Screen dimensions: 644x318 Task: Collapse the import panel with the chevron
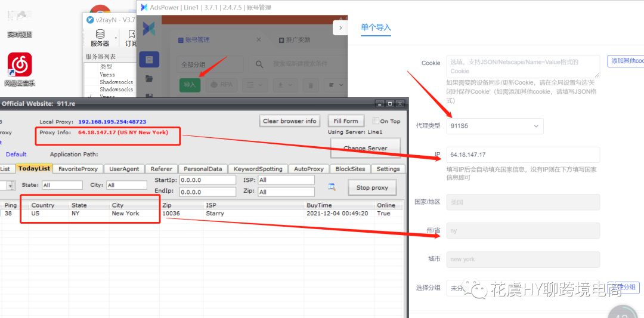click(x=340, y=28)
